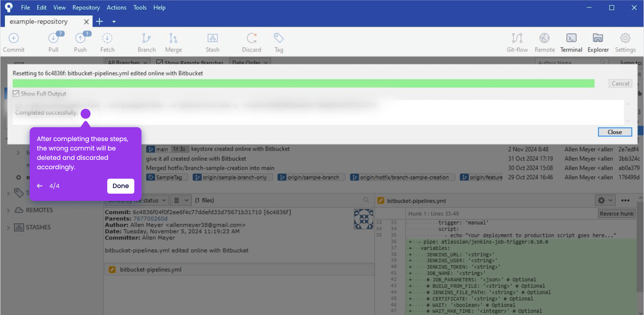644x315 pixels.
Task: Open the Remote repository icon
Action: click(x=544, y=38)
